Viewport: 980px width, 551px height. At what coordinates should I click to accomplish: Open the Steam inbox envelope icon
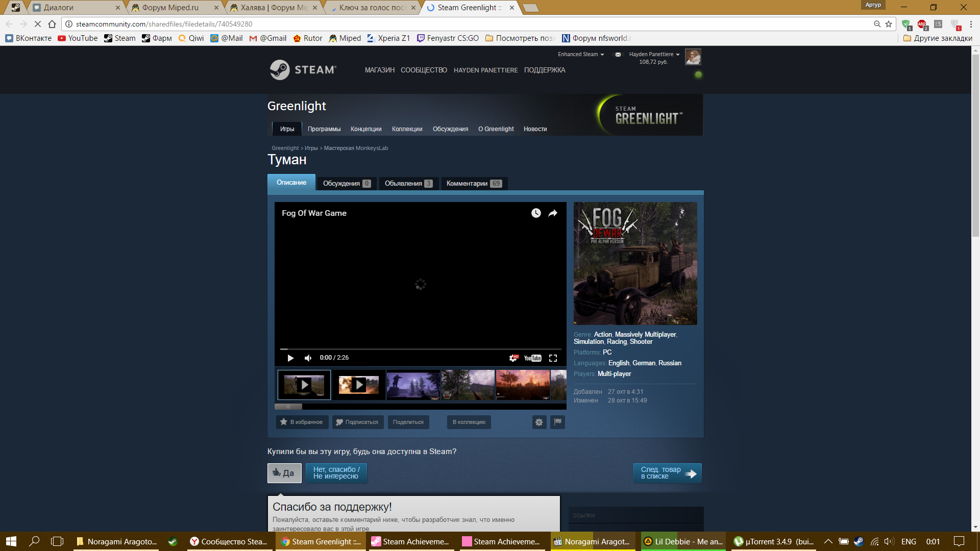tap(618, 55)
